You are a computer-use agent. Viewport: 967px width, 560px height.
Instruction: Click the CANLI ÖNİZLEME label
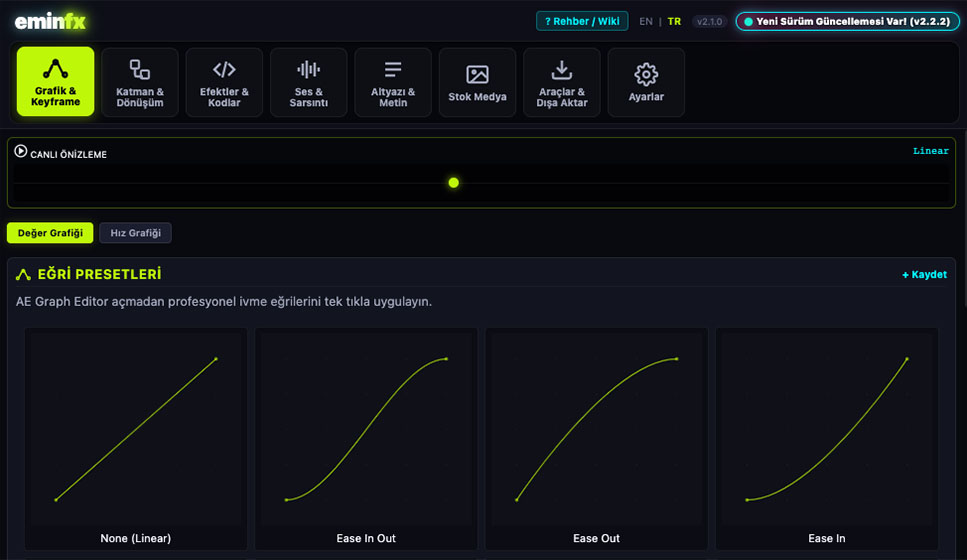tap(68, 154)
